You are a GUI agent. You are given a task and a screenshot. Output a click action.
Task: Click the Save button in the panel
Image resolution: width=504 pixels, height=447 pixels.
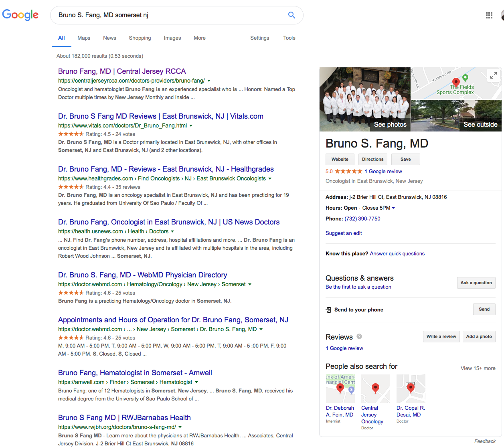[x=406, y=159]
